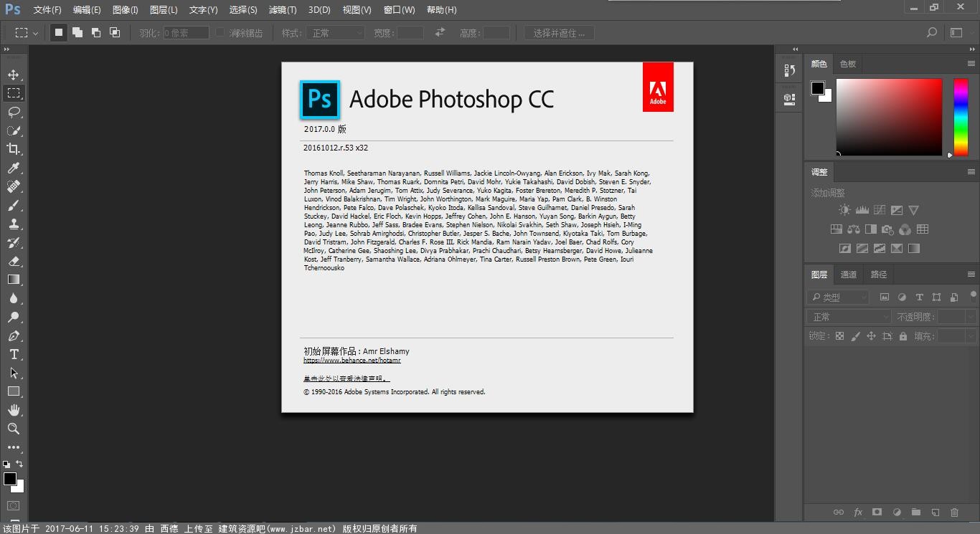The height and width of the screenshot is (534, 980).
Task: Select the Eraser tool
Action: pyautogui.click(x=14, y=261)
